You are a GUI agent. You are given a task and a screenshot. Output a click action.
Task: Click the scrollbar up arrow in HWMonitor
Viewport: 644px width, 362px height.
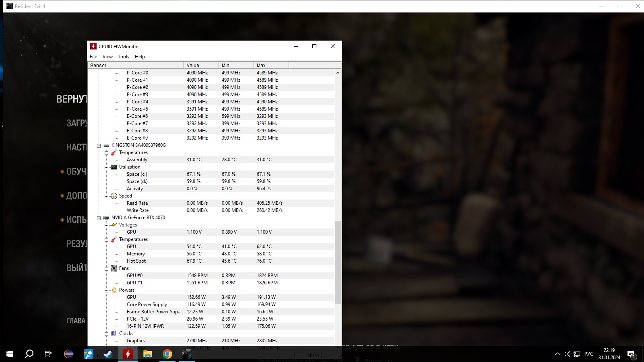click(338, 73)
